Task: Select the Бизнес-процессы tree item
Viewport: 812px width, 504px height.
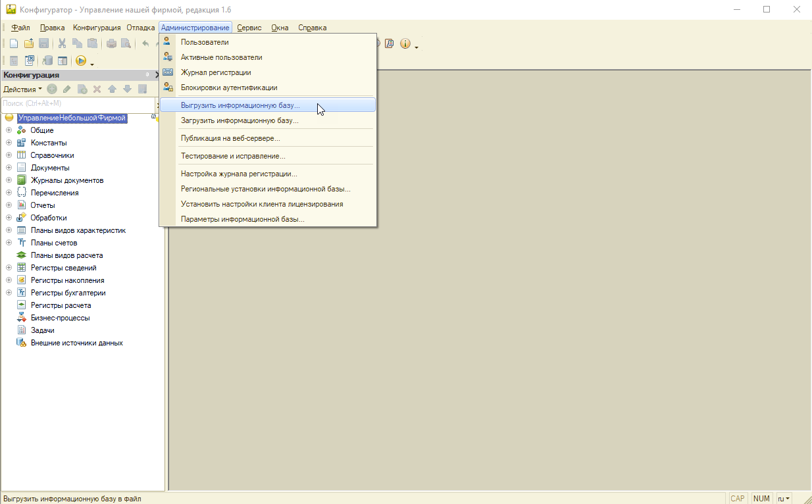Action: pos(60,318)
